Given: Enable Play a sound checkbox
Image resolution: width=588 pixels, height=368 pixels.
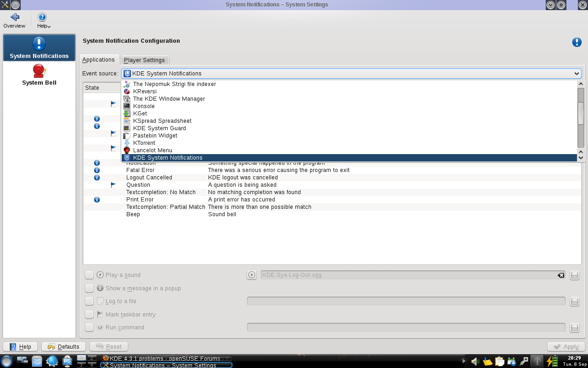Looking at the screenshot, I should (89, 275).
